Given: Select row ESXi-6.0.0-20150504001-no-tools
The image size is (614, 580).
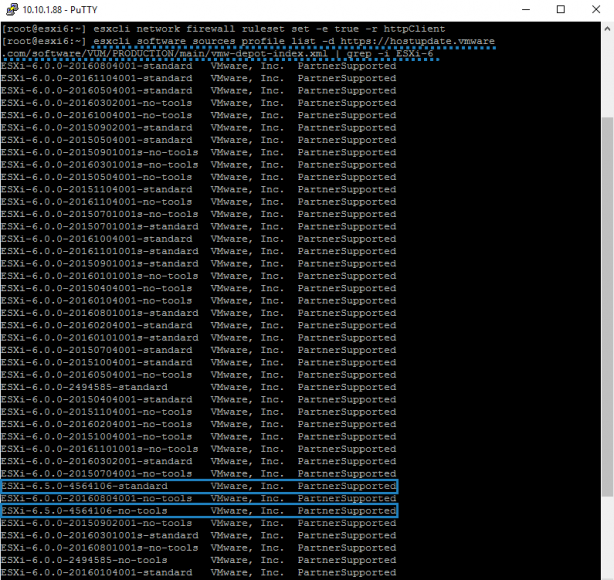Looking at the screenshot, I should click(199, 177).
